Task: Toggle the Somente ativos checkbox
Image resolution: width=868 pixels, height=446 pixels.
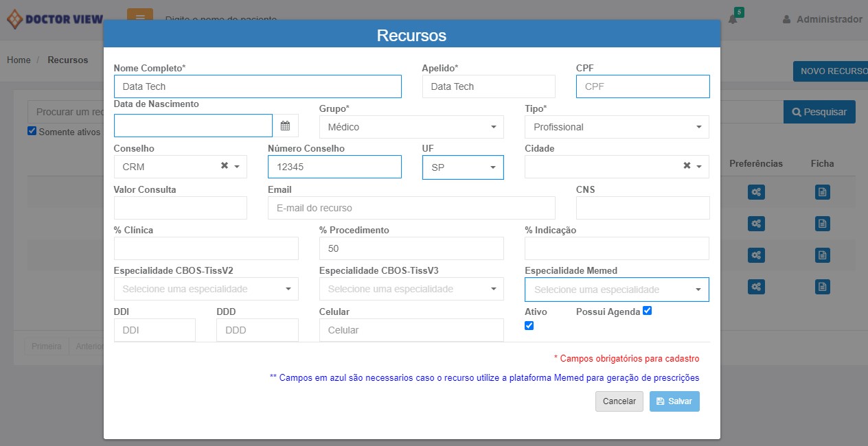Action: click(32, 131)
